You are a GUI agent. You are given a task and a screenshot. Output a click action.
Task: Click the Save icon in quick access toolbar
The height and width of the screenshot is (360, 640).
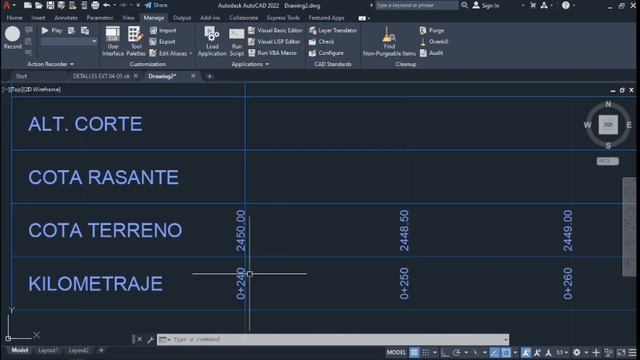point(50,5)
